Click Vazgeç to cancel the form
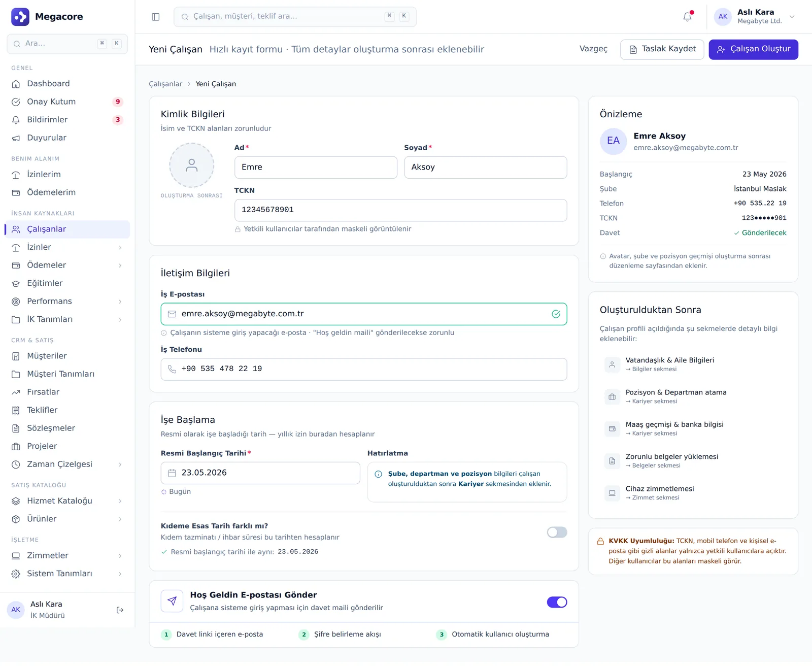This screenshot has width=812, height=667. point(593,49)
